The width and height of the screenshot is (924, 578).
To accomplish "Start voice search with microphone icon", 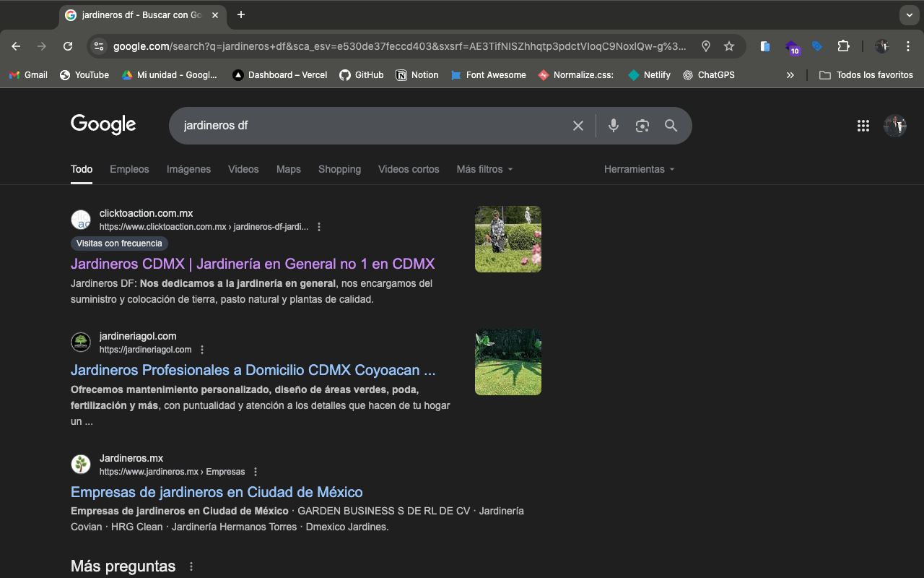I will click(614, 126).
